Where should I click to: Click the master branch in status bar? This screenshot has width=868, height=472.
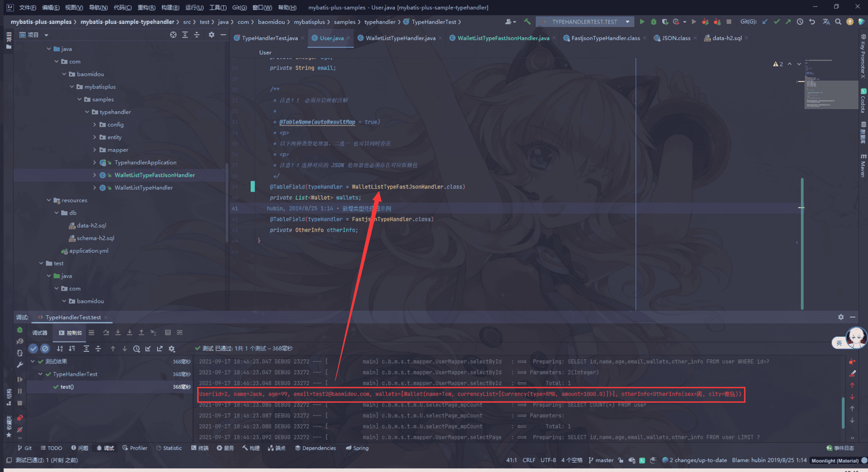pyautogui.click(x=601, y=460)
